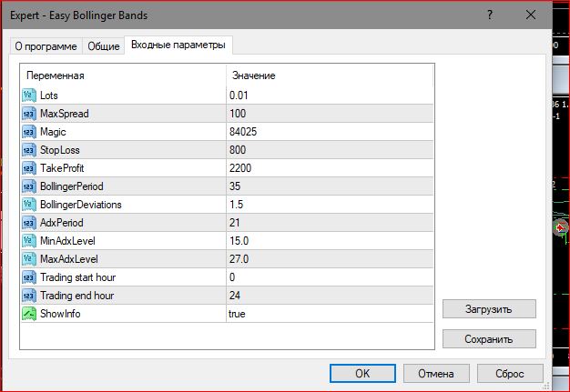Select the BollingerDeviations variable name
This screenshot has width=570, height=392.
coord(81,205)
